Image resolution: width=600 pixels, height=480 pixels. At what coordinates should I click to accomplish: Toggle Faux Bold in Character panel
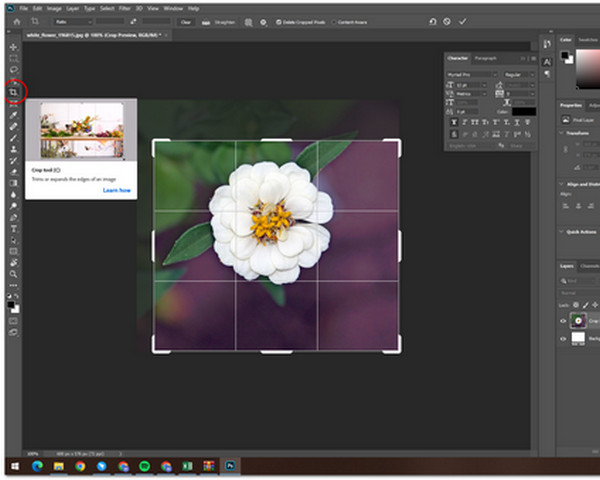[x=454, y=122]
